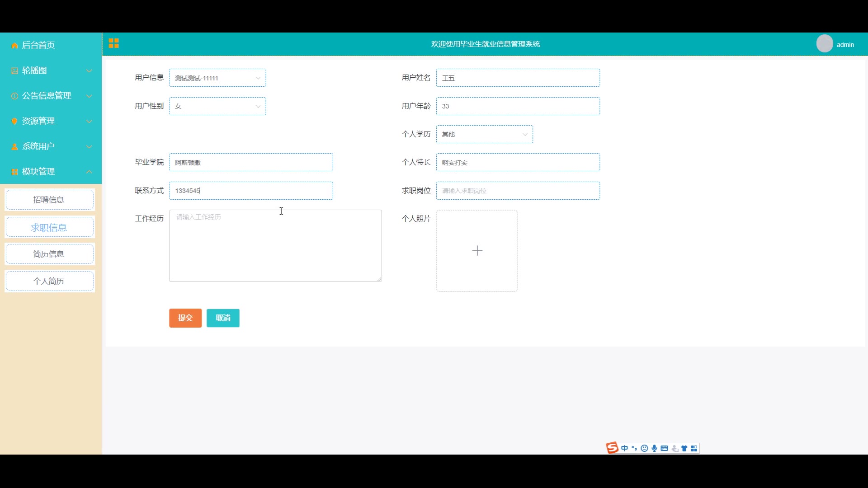Screen dimensions: 868x488
Task: Click the 个人照片 upload plus box
Action: click(477, 251)
